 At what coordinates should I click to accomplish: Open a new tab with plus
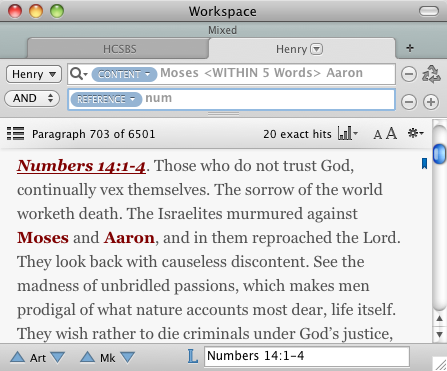click(410, 48)
